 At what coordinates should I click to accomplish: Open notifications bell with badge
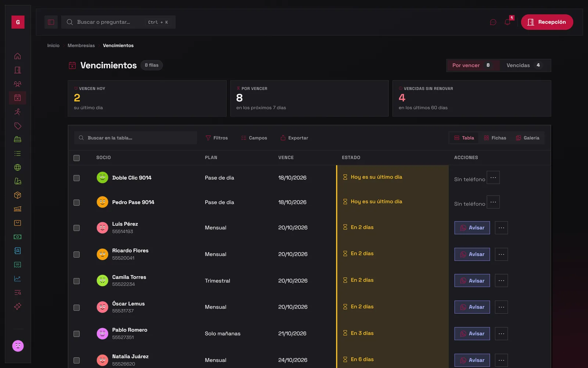tap(508, 22)
